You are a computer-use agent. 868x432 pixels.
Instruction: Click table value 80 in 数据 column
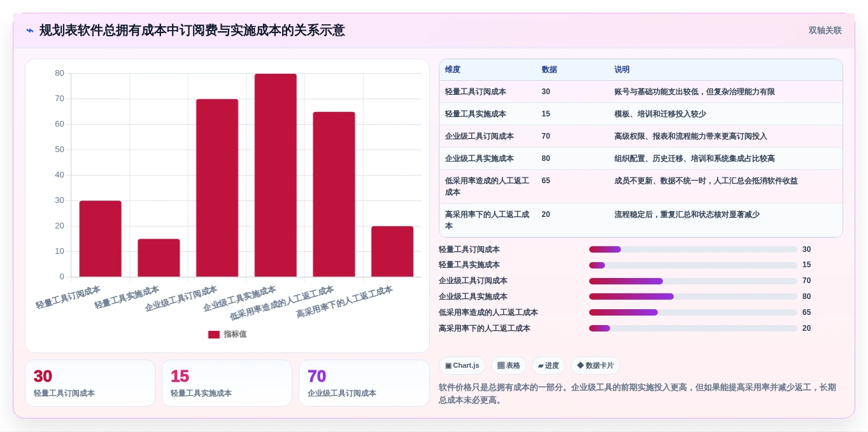pos(546,158)
